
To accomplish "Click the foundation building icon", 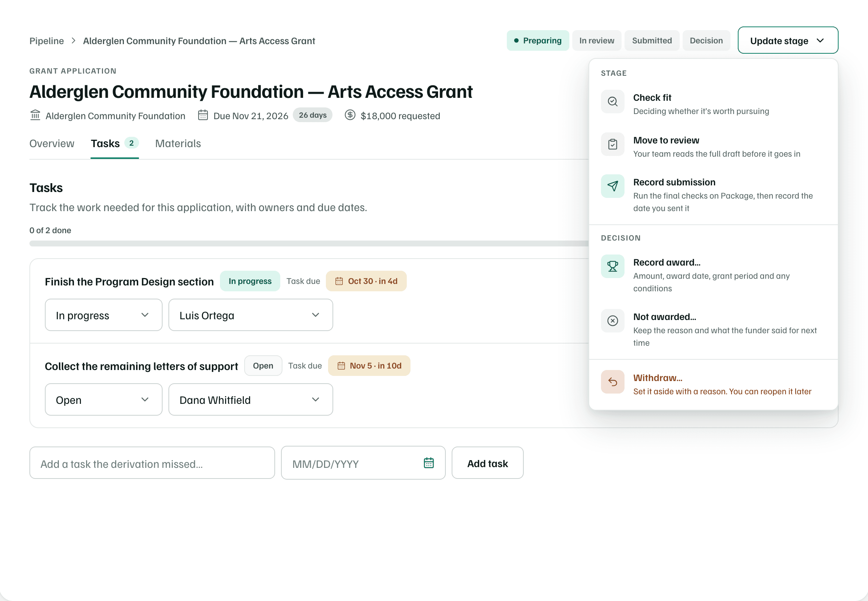I will coord(35,115).
